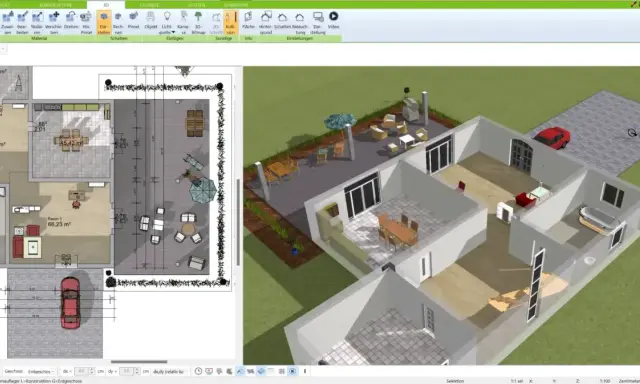Click the Video play icon
Image resolution: width=640 pixels, height=384 pixels.
click(x=333, y=16)
